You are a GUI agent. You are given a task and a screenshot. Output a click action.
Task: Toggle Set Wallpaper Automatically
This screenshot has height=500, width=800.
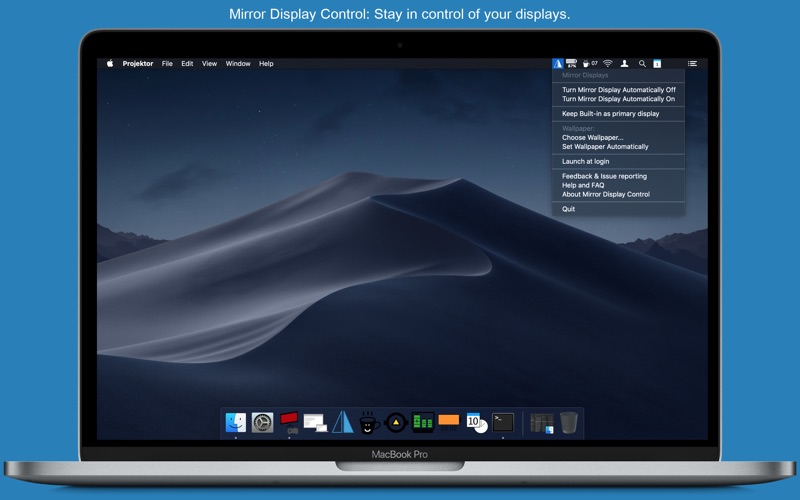(x=618, y=147)
